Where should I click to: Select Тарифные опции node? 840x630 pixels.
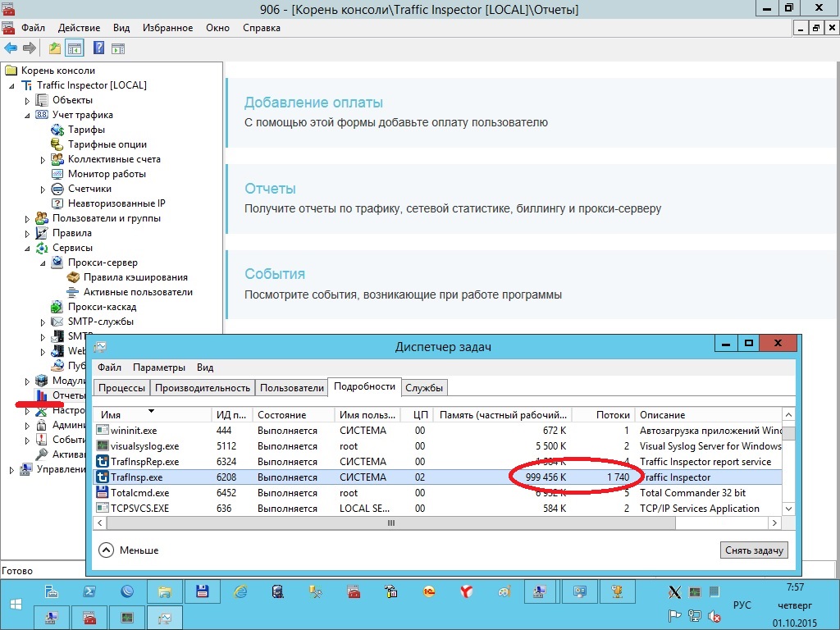pyautogui.click(x=107, y=144)
